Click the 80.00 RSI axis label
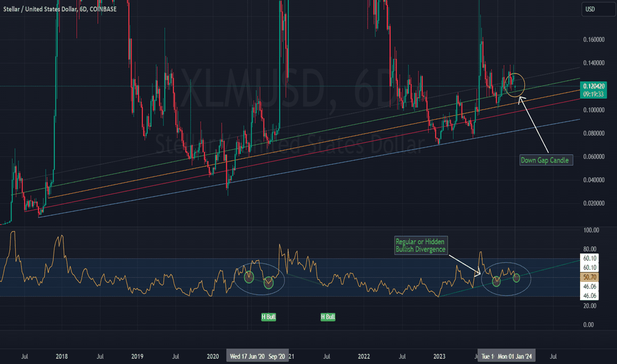Image resolution: width=617 pixels, height=364 pixels. point(589,249)
